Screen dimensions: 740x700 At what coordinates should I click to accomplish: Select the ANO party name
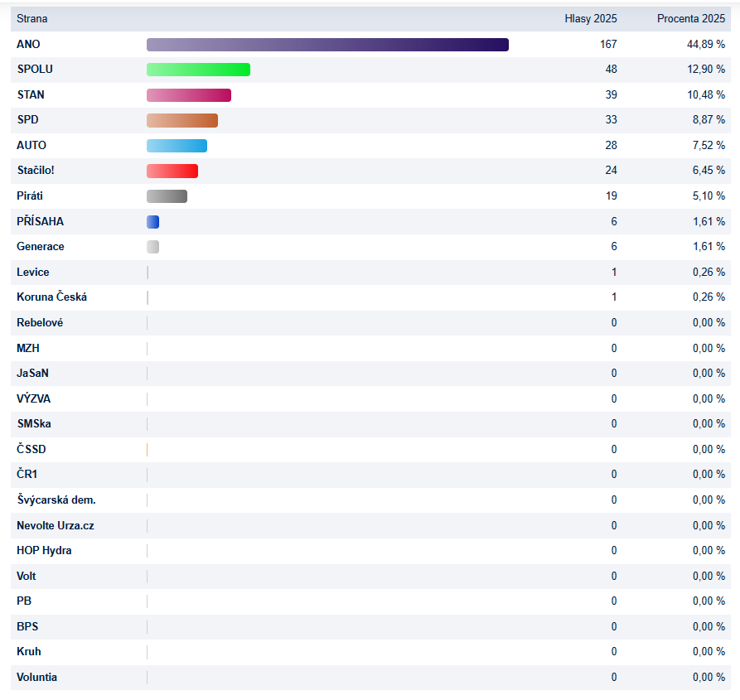coord(28,44)
